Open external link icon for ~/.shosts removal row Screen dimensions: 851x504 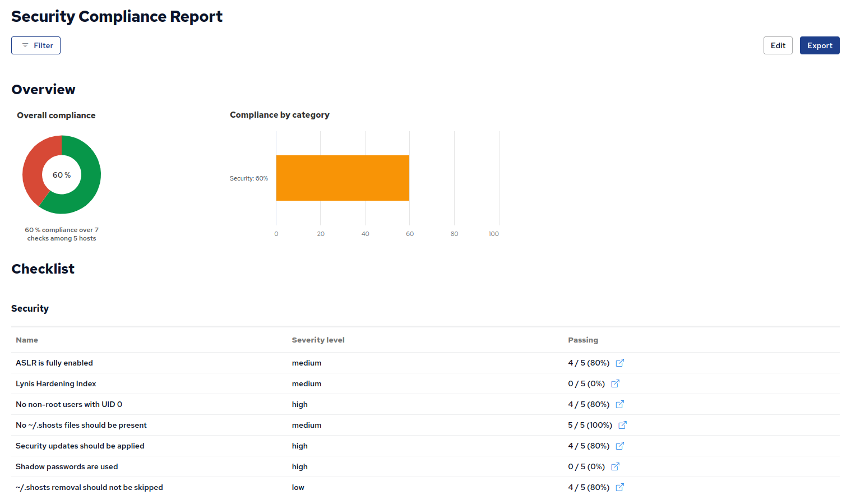[619, 487]
